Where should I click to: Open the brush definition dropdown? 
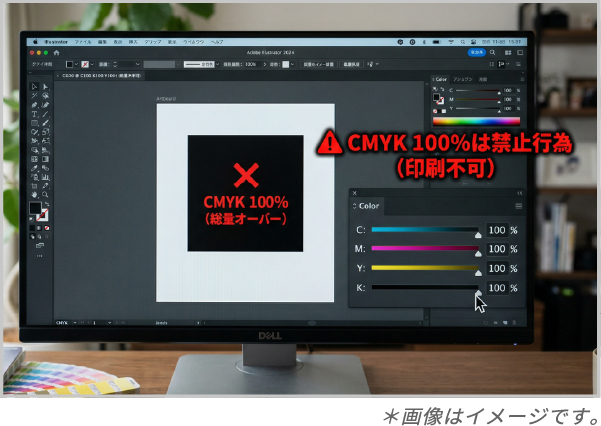click(x=218, y=64)
